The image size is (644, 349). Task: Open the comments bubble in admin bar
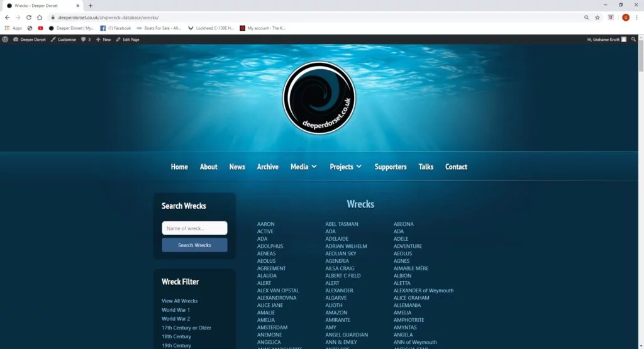tap(86, 40)
